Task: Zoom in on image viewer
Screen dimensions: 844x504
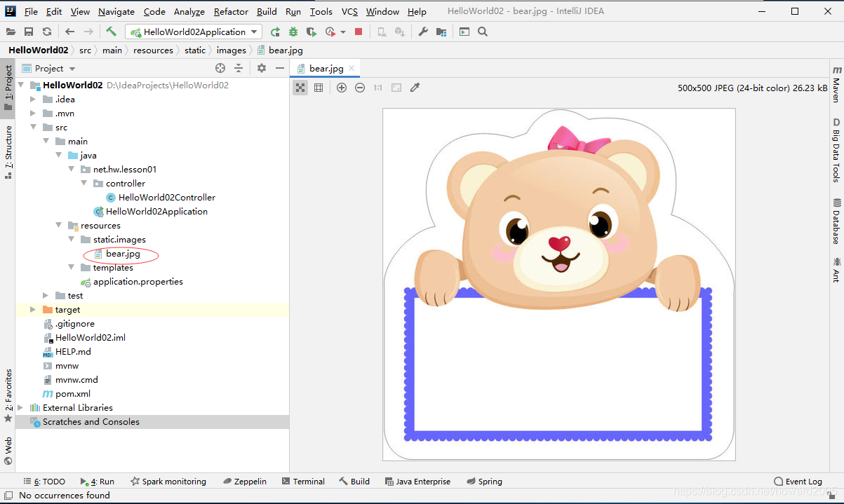Action: [342, 88]
